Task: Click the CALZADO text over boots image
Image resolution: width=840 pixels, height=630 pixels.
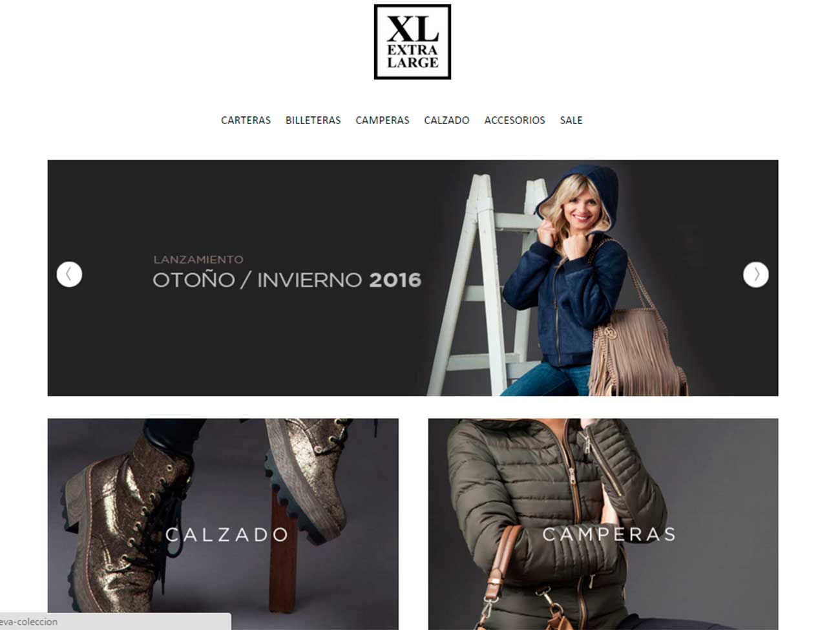Action: pos(227,534)
